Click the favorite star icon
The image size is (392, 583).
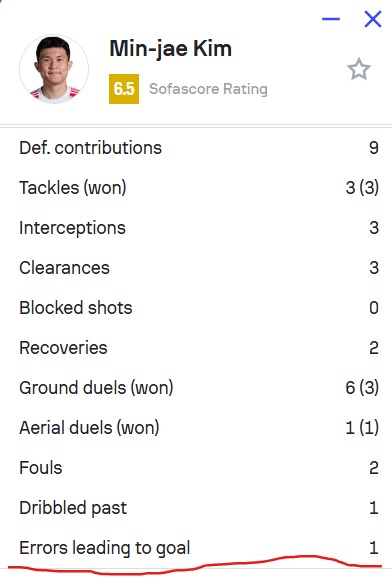pyautogui.click(x=359, y=69)
